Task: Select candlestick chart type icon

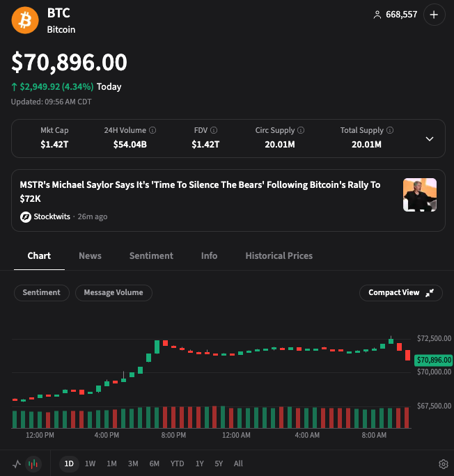Action: pyautogui.click(x=33, y=464)
